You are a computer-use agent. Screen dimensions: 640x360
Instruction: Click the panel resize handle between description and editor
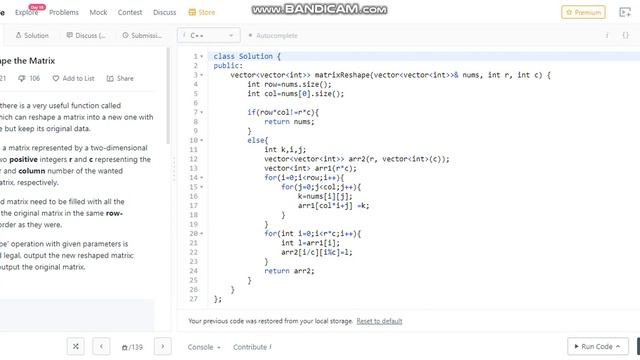click(x=174, y=169)
